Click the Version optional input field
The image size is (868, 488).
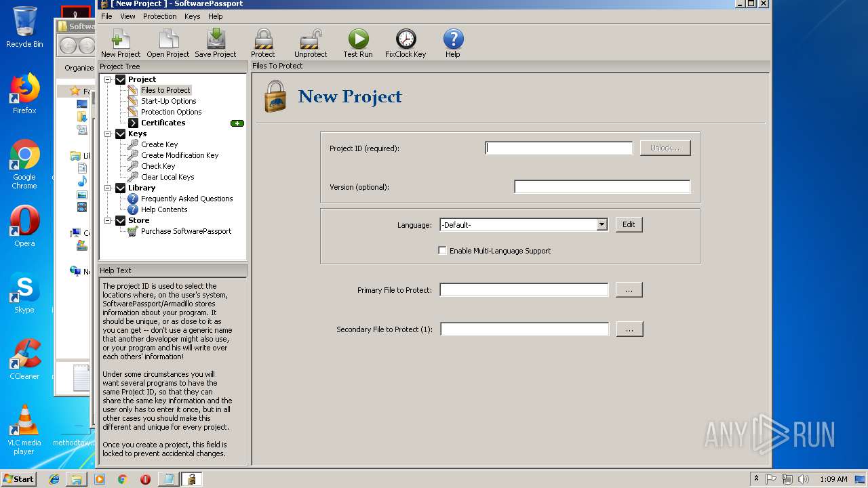[x=602, y=186]
